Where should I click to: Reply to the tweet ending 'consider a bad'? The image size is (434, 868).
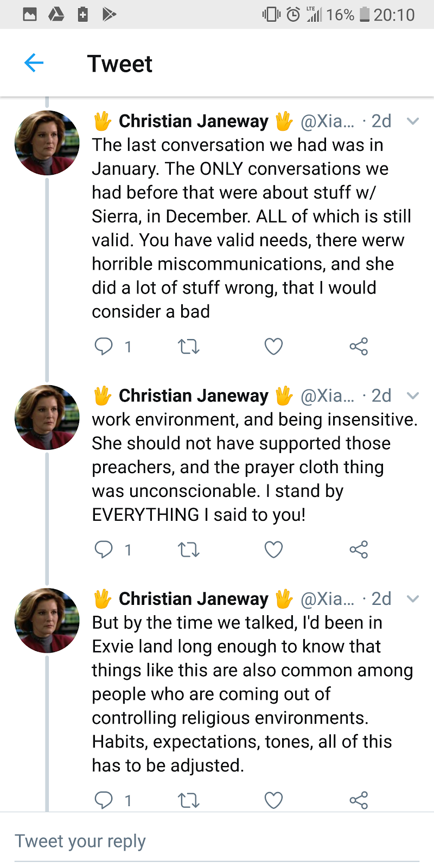(104, 346)
